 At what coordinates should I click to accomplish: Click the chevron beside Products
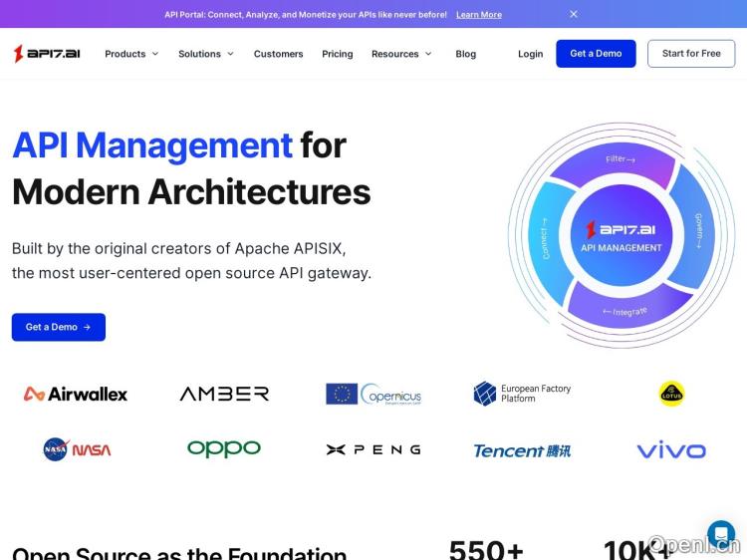point(155,54)
